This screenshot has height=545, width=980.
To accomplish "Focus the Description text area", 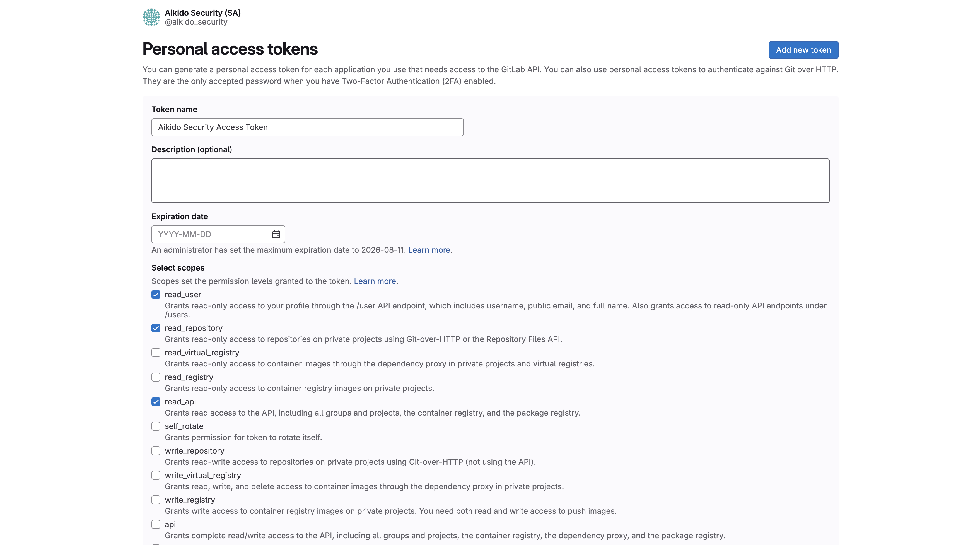I will tap(490, 181).
